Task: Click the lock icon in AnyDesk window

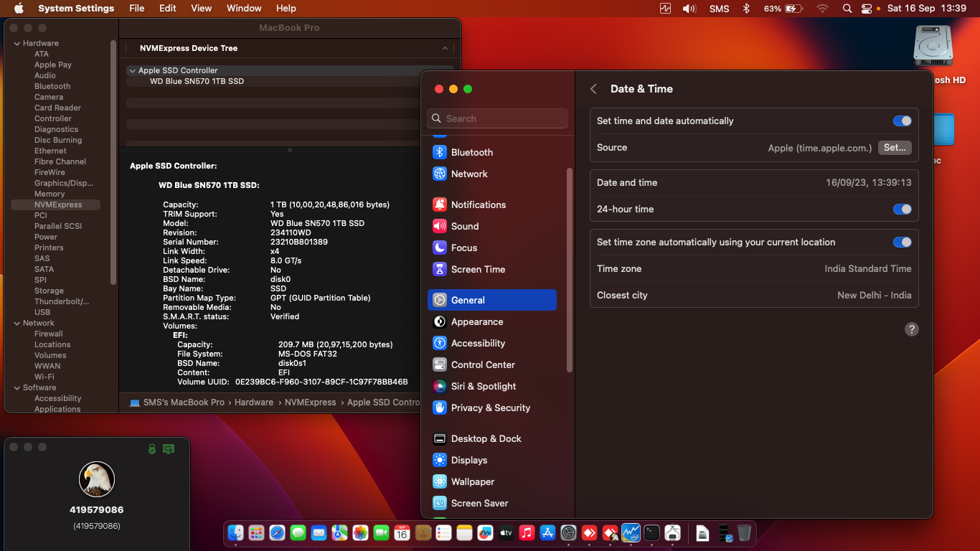Action: pyautogui.click(x=151, y=449)
